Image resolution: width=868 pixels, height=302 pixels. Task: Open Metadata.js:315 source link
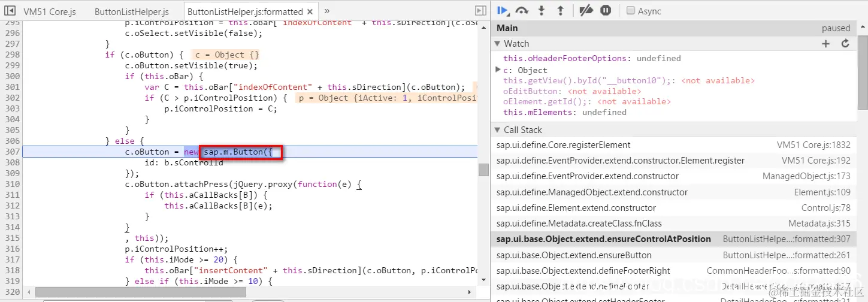[819, 224]
